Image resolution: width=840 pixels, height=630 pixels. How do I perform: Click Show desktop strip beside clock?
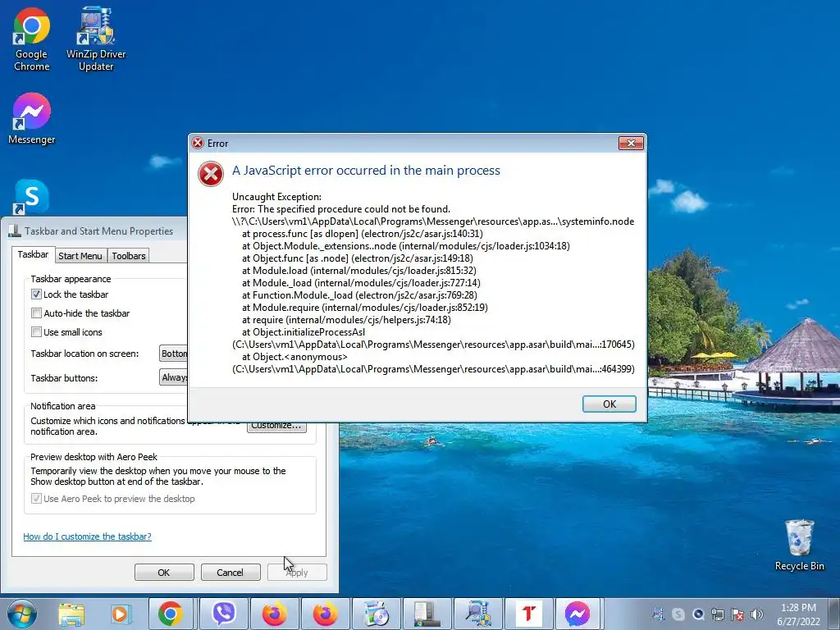(x=833, y=614)
